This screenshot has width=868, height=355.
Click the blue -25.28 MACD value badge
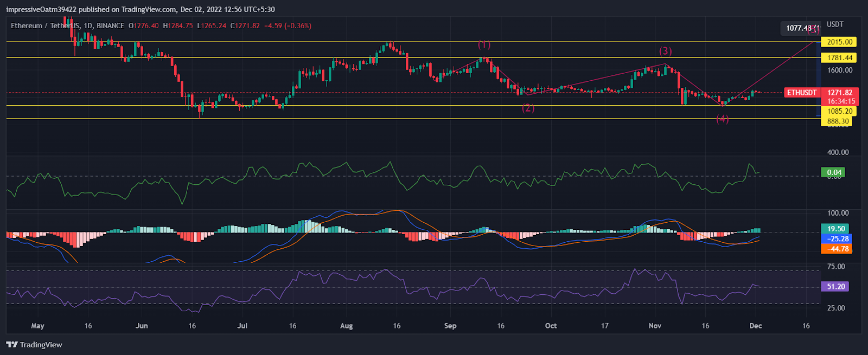point(836,238)
